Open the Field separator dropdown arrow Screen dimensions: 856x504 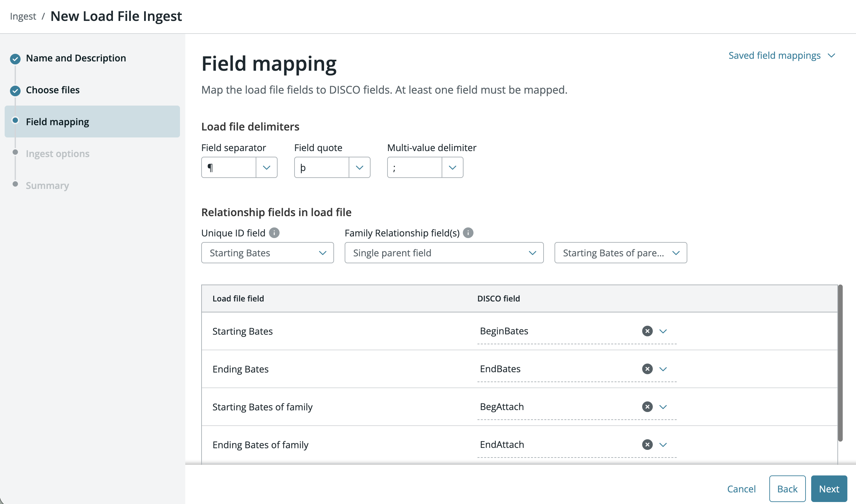[x=267, y=167]
